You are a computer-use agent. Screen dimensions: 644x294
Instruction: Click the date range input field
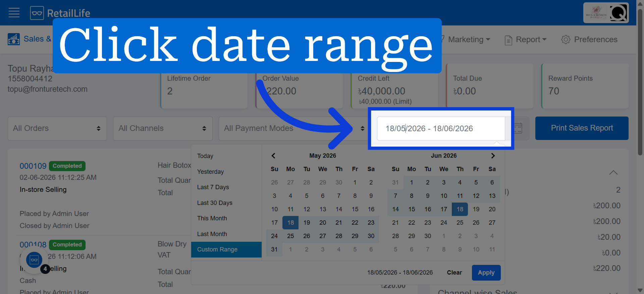[441, 129]
